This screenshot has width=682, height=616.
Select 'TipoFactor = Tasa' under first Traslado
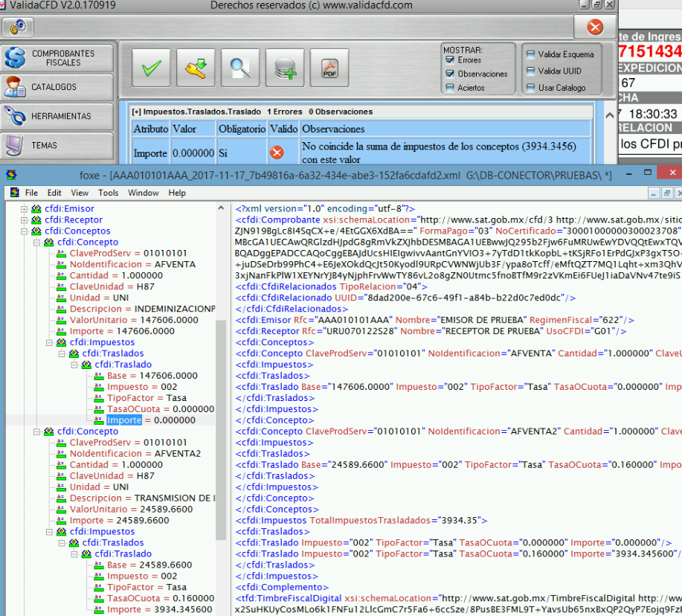pyautogui.click(x=147, y=398)
